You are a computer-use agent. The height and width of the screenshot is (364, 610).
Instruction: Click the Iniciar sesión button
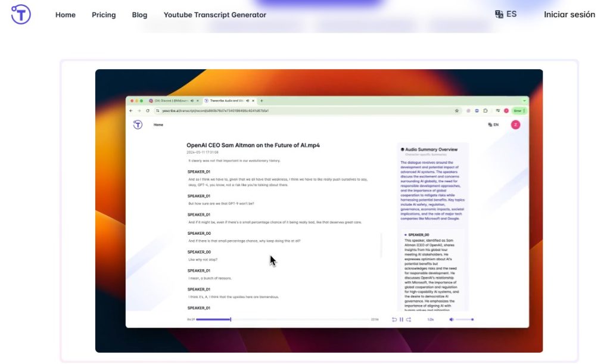(x=569, y=15)
